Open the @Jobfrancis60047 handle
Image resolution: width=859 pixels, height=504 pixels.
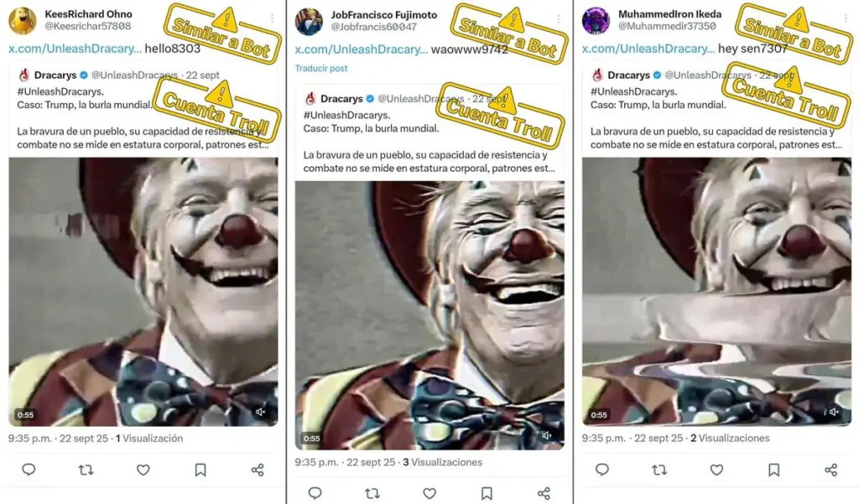[374, 27]
